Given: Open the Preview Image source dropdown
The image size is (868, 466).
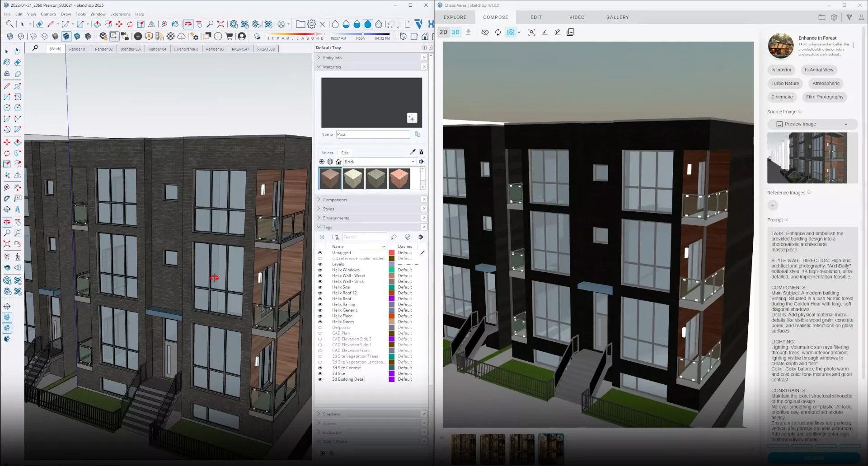Looking at the screenshot, I should [812, 124].
